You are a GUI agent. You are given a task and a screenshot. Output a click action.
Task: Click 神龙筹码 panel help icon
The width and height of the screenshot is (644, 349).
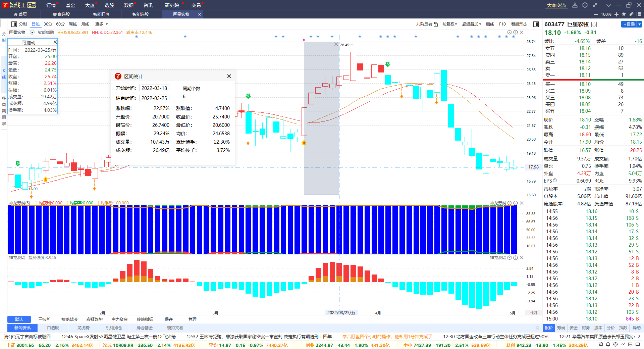516,203
